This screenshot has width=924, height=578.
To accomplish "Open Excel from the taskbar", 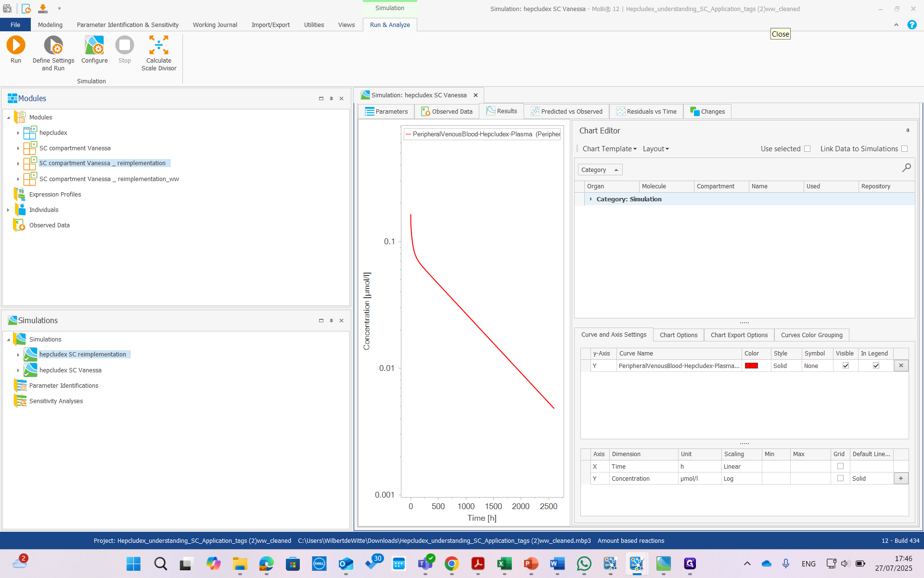I will click(504, 564).
